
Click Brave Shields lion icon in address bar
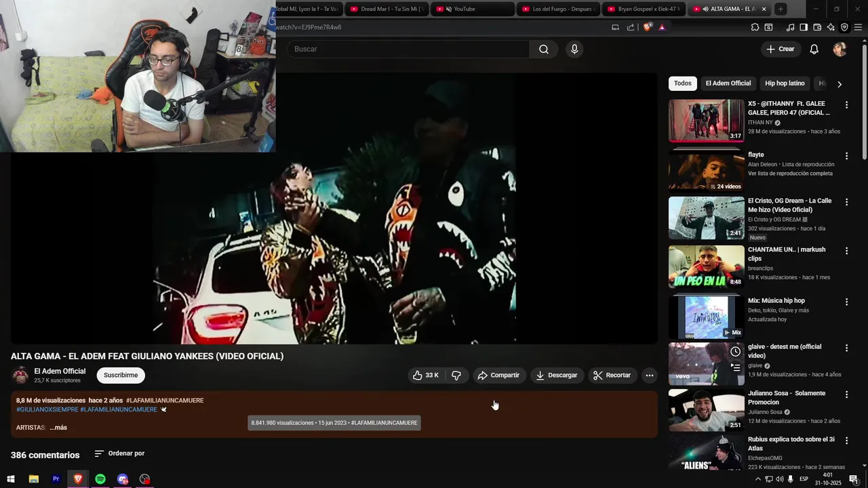point(647,27)
